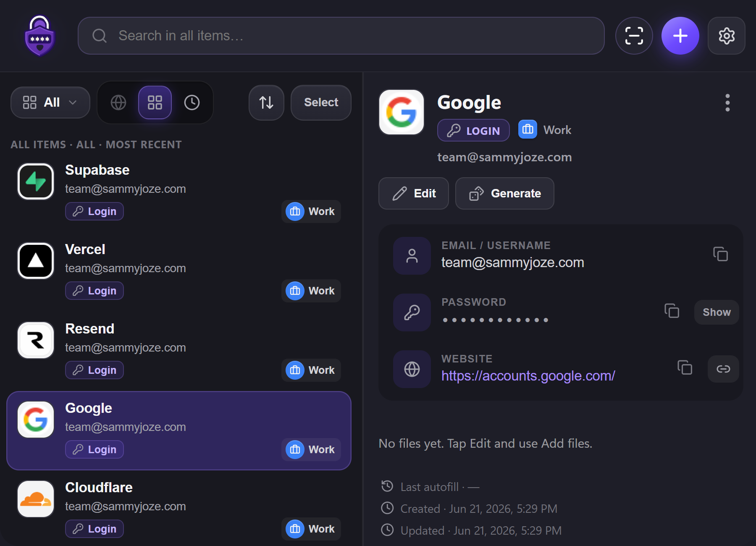Select the Google item in the list
This screenshot has height=546, width=756.
click(179, 430)
